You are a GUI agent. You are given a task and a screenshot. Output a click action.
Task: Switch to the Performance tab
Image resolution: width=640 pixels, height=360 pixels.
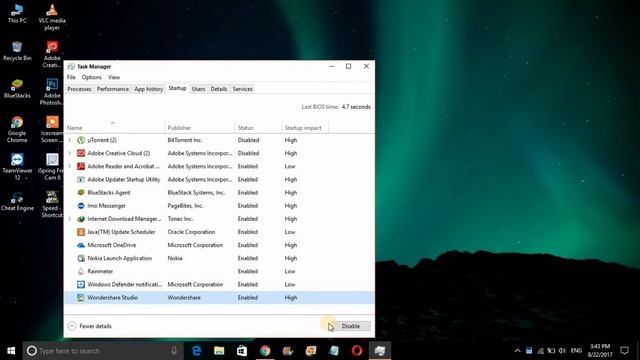113,89
